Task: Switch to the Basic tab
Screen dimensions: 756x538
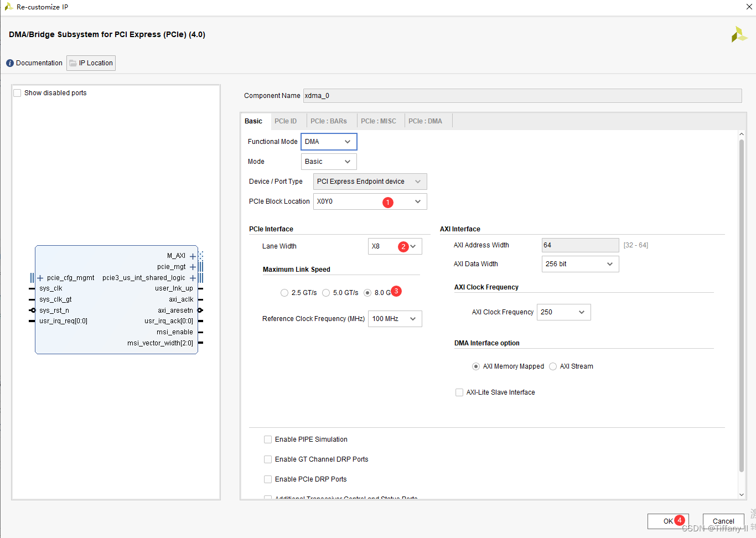Action: click(x=253, y=121)
